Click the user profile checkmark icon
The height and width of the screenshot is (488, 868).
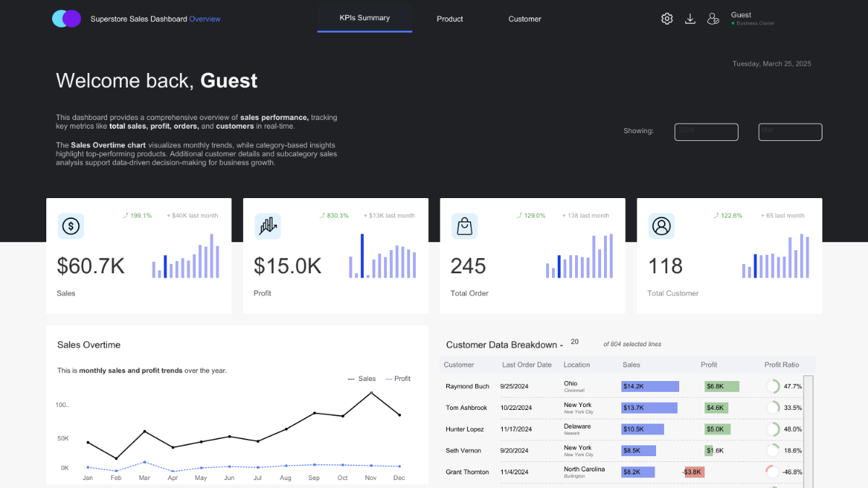713,19
